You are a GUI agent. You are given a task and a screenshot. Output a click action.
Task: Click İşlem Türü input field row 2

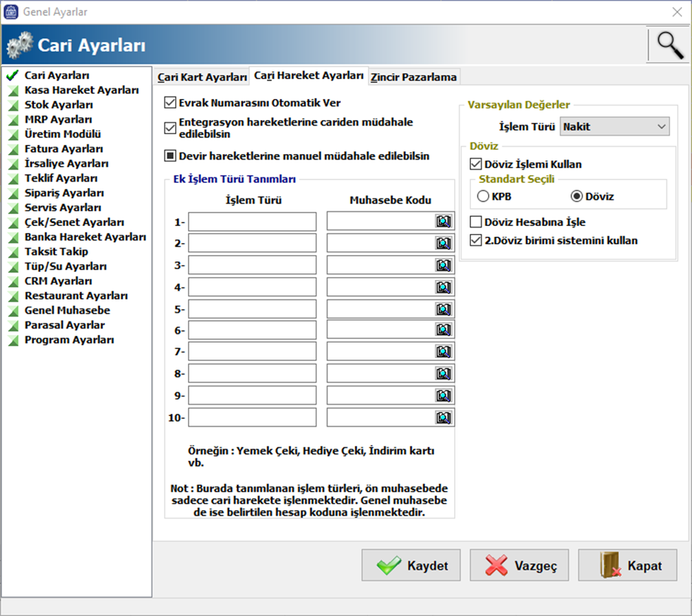click(x=252, y=244)
